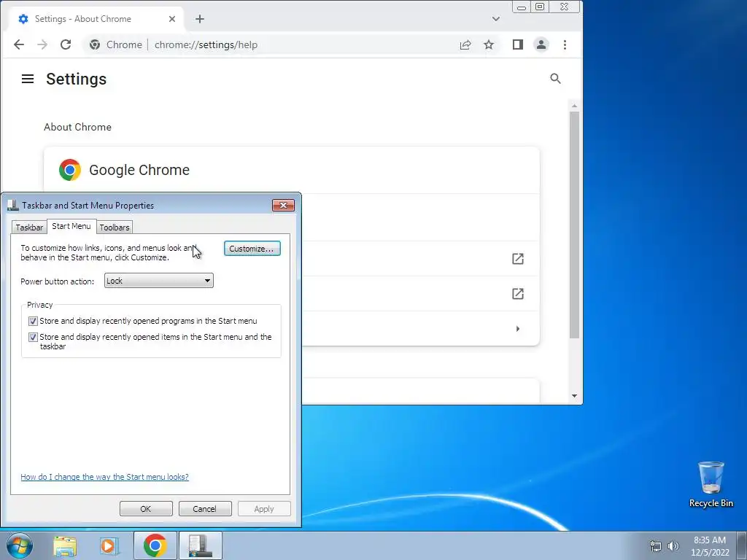
Task: Click the Apply button
Action: tap(264, 508)
